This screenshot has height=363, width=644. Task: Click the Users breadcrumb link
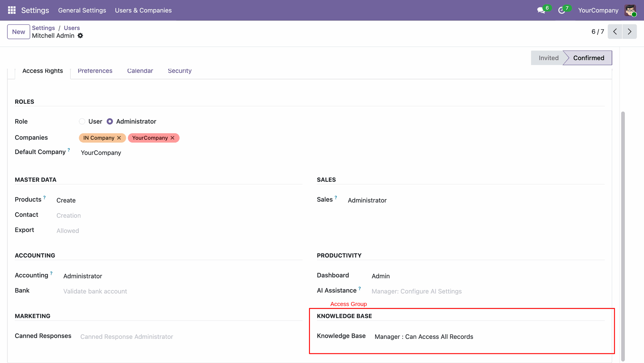click(72, 28)
